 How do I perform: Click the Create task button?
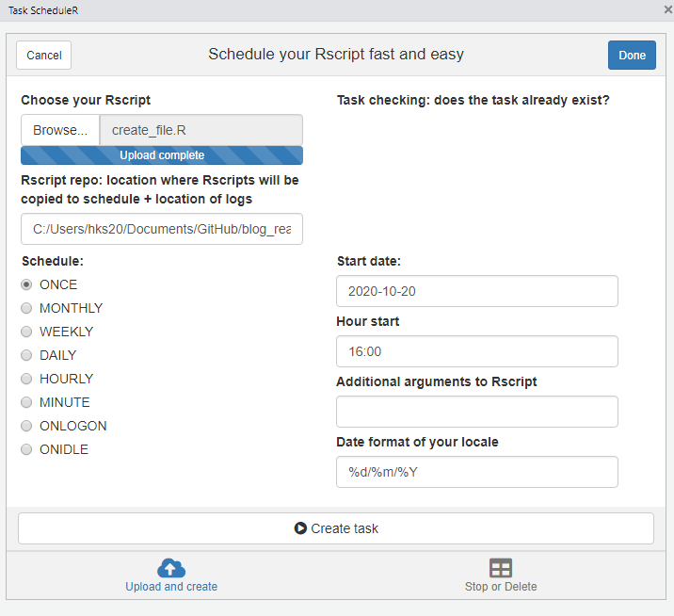(x=336, y=528)
